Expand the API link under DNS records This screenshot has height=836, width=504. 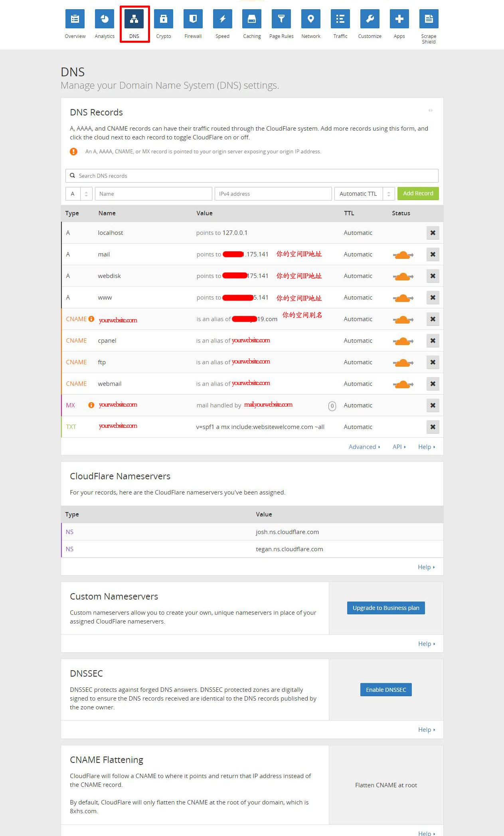[x=399, y=447]
